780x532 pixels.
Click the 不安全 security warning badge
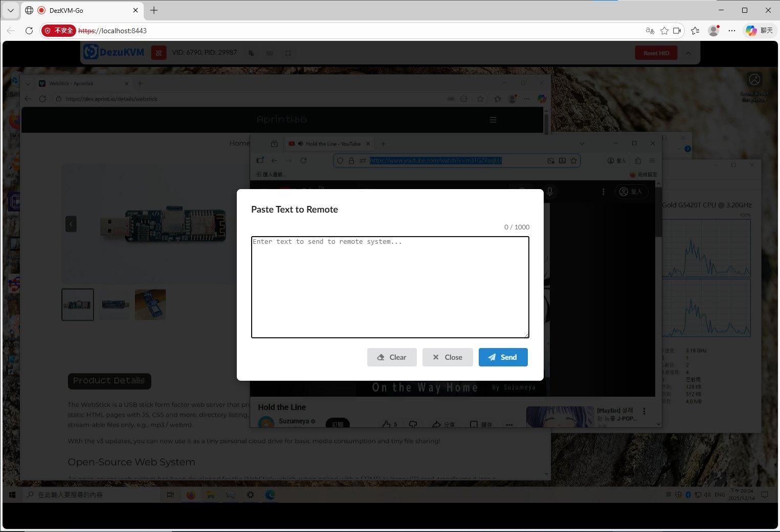[x=59, y=31]
